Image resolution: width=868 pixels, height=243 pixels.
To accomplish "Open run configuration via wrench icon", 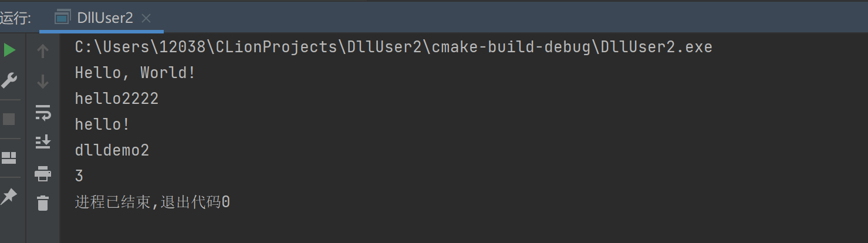I will coord(9,80).
